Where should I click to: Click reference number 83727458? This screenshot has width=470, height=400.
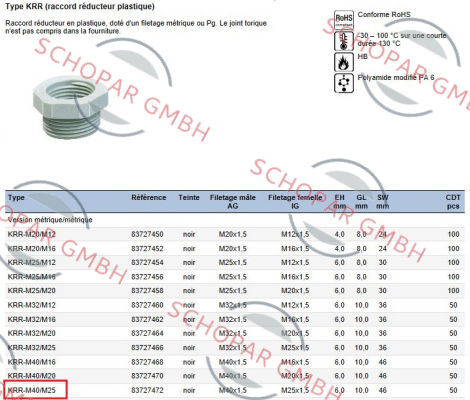147,291
